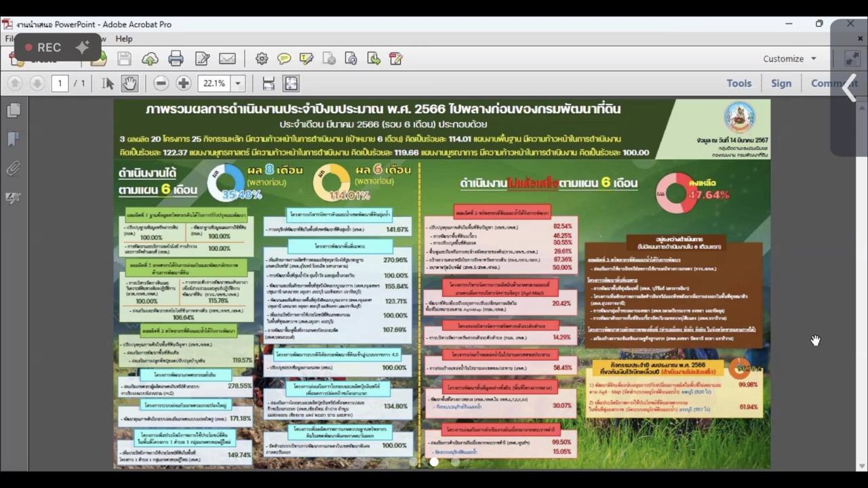
Task: Click the 35.48% figure in document
Action: tap(242, 195)
